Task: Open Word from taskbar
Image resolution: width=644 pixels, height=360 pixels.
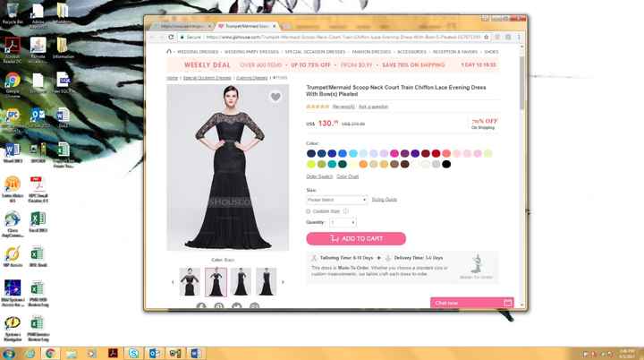Action: pos(196,354)
